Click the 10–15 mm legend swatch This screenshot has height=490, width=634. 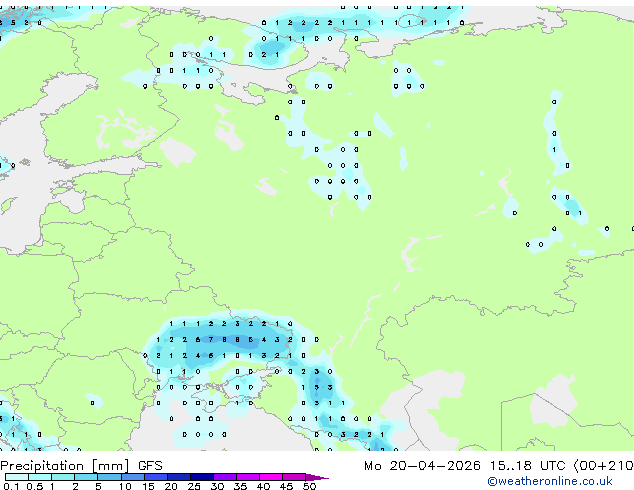point(133,477)
